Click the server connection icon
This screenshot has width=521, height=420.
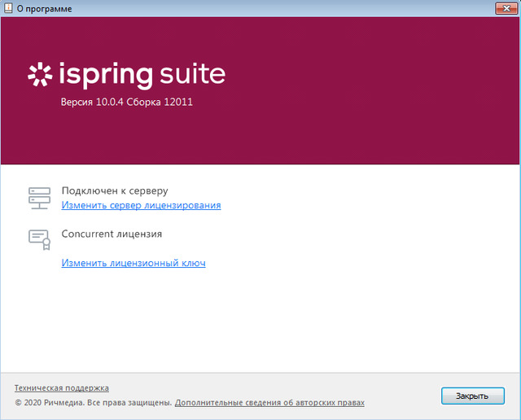[40, 195]
